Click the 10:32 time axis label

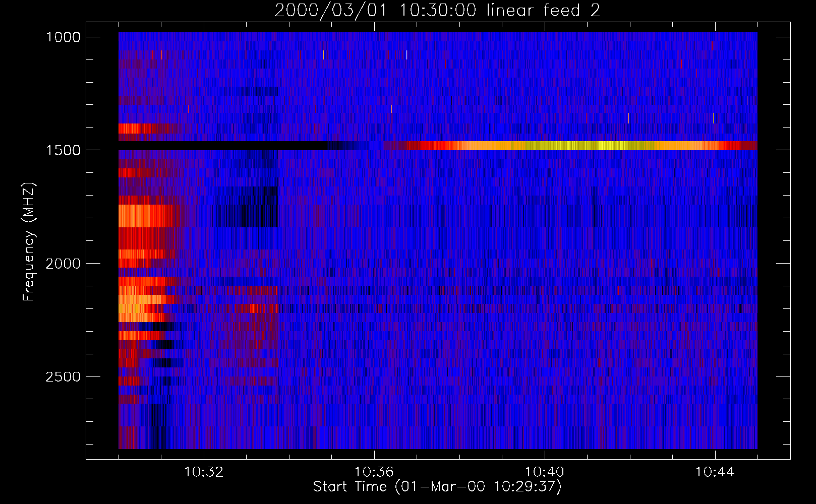pos(204,472)
